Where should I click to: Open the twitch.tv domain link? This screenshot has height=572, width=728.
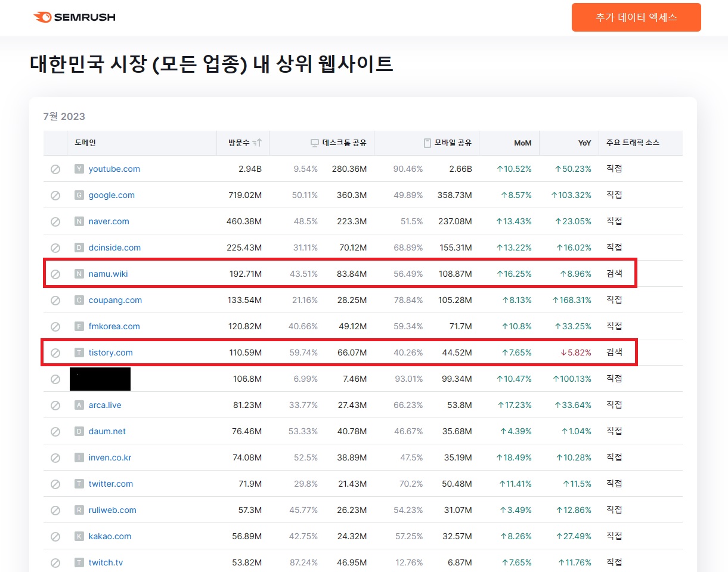click(106, 562)
